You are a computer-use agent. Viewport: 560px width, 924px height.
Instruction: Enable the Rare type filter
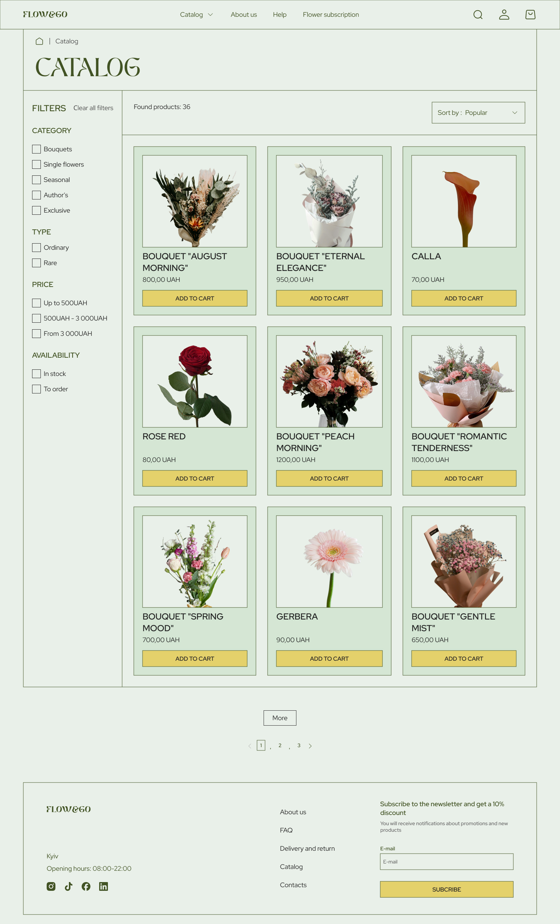(x=36, y=263)
